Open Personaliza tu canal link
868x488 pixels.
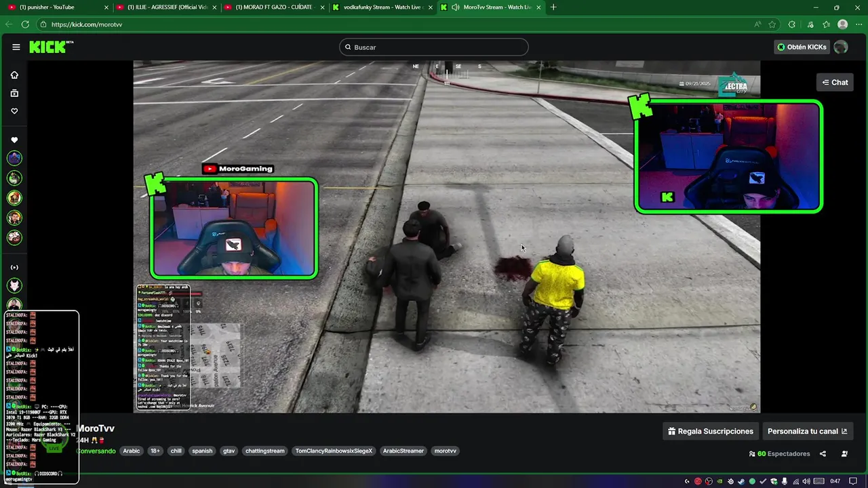(x=807, y=431)
